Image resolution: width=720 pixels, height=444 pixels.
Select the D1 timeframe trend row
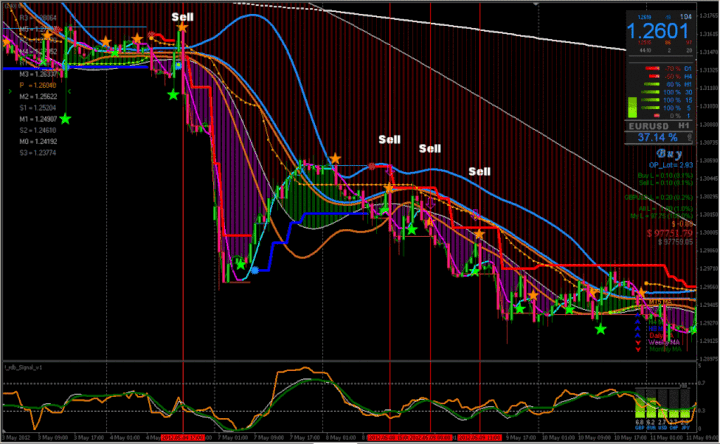669,68
